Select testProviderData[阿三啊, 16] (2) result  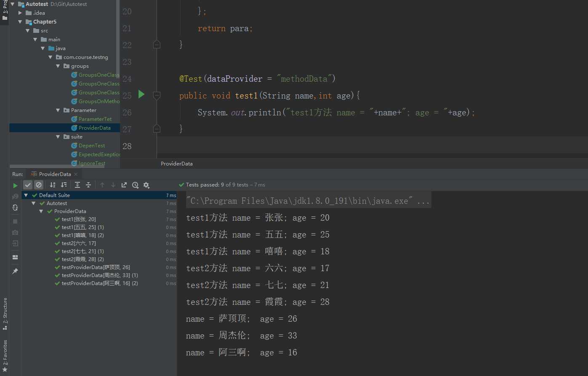[x=99, y=283]
